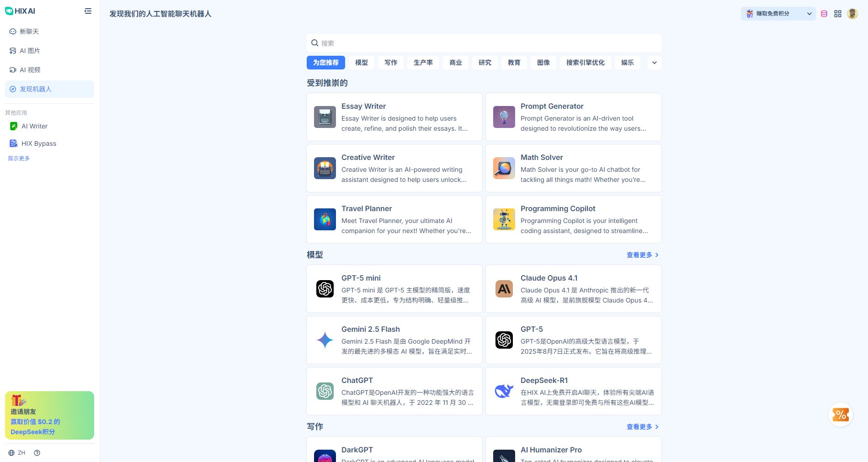Select the 娱乐 category tab
This screenshot has width=868, height=462.
[x=628, y=63]
